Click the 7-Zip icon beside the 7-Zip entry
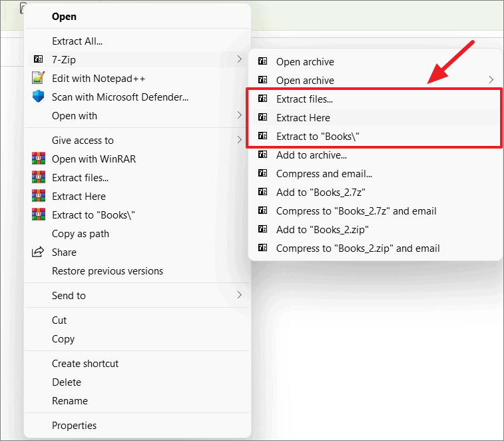Image resolution: width=504 pixels, height=441 pixels. click(38, 59)
